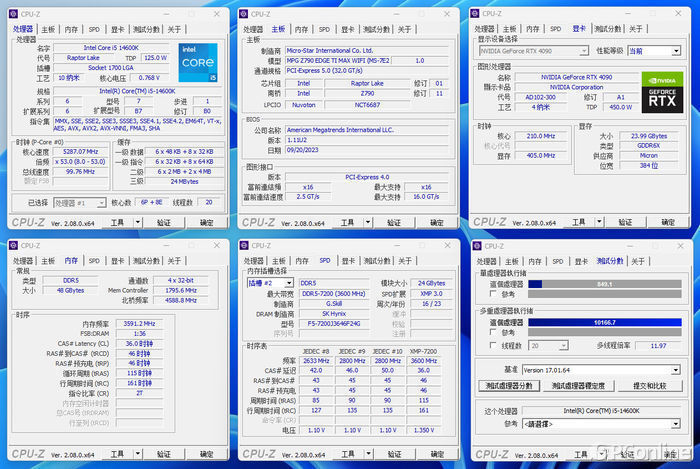Screen dimensions: 700x469
Task: Select 关于 tab in SPD window
Action: [x=404, y=261]
